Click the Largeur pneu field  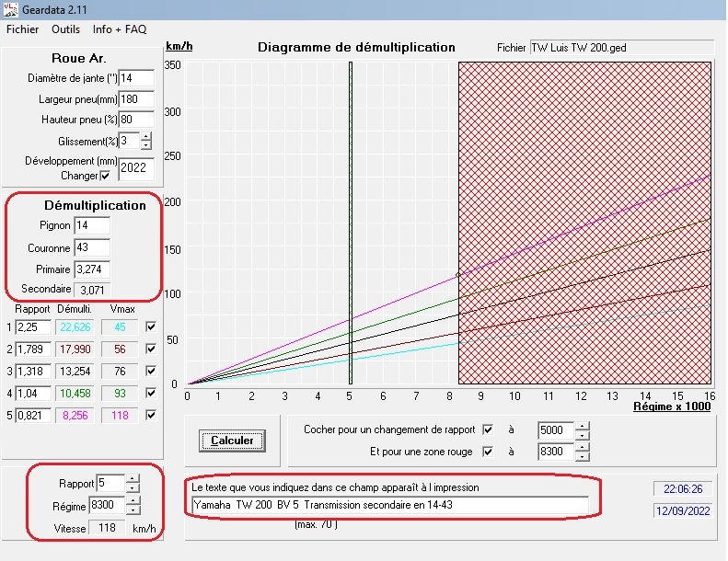click(x=136, y=98)
